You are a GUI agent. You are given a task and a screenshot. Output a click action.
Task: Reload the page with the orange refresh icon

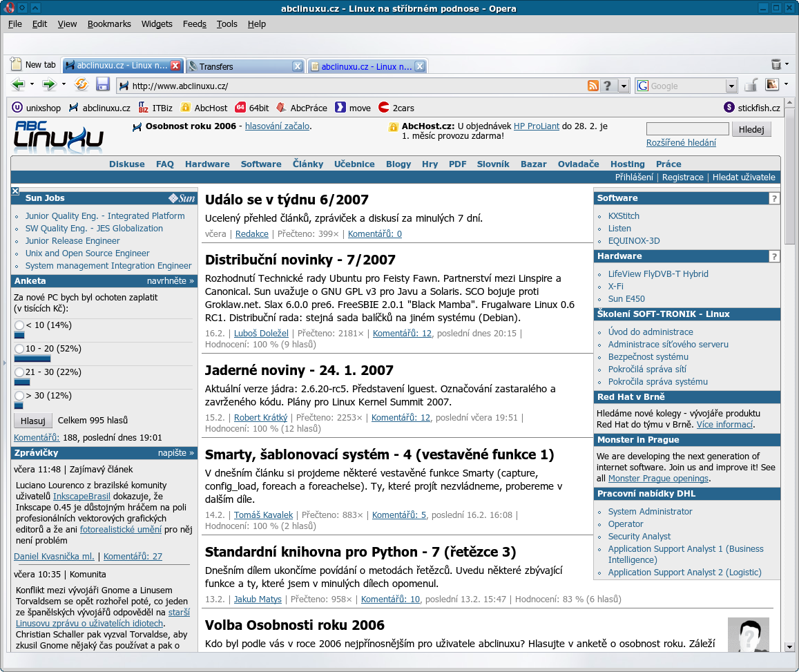pos(81,84)
